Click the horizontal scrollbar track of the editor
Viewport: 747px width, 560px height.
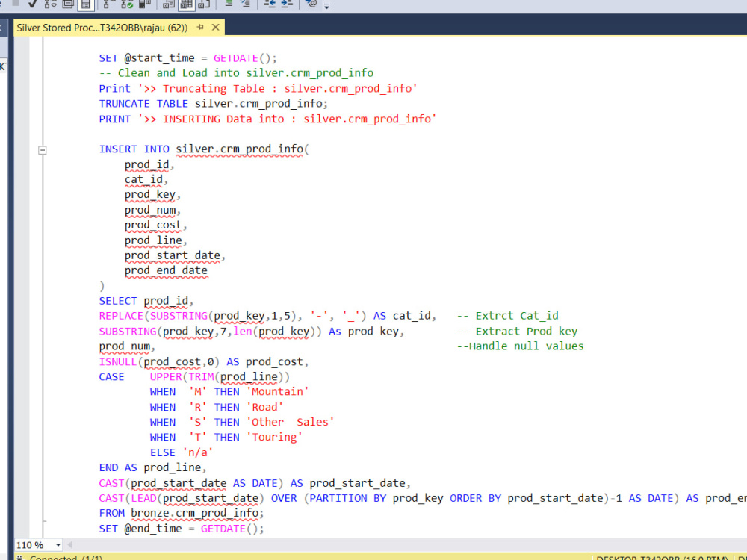409,545
